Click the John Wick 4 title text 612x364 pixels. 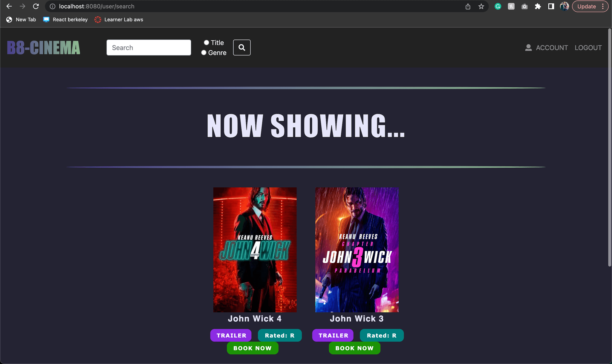click(x=255, y=319)
